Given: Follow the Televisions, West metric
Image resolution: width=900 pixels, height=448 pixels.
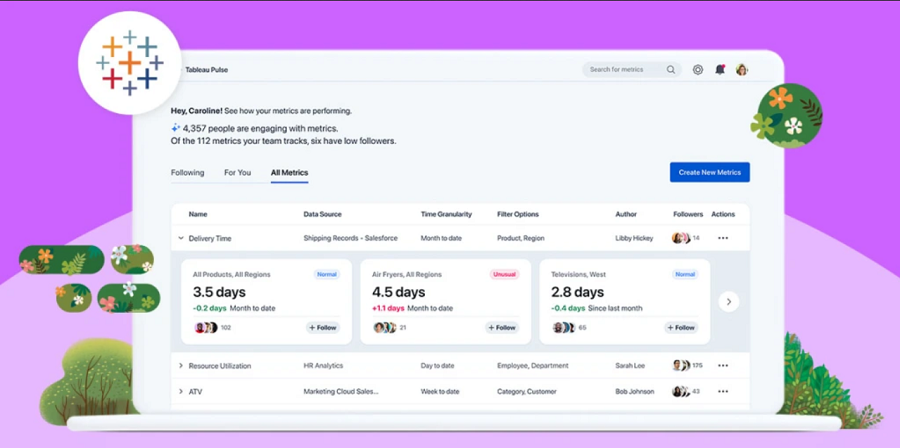Looking at the screenshot, I should click(x=681, y=327).
